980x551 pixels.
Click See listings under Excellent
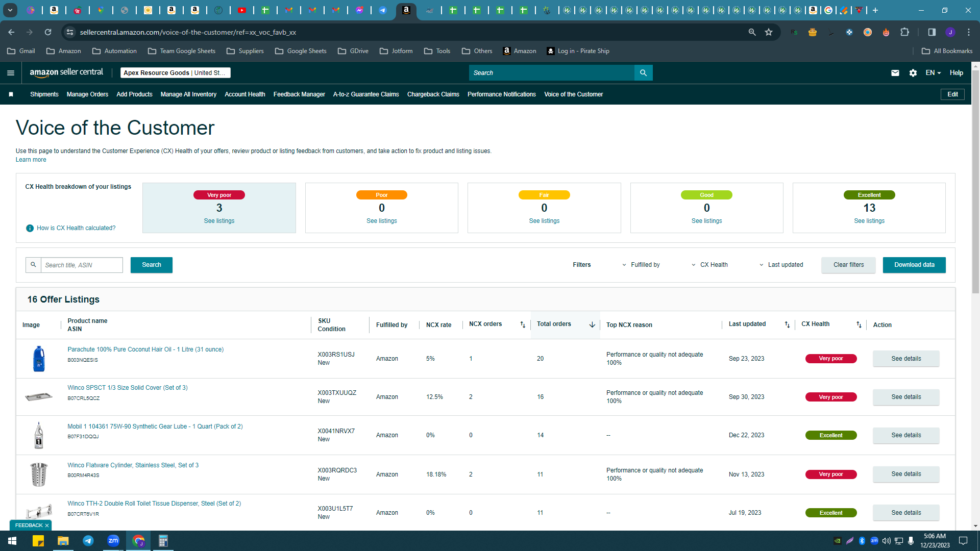pos(869,221)
